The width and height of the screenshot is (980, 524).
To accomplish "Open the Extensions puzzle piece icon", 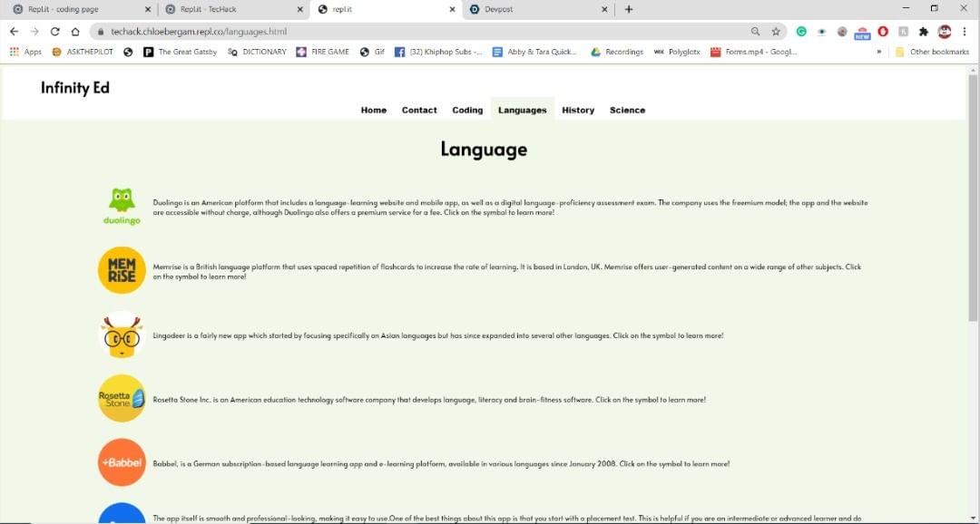I will [x=924, y=31].
